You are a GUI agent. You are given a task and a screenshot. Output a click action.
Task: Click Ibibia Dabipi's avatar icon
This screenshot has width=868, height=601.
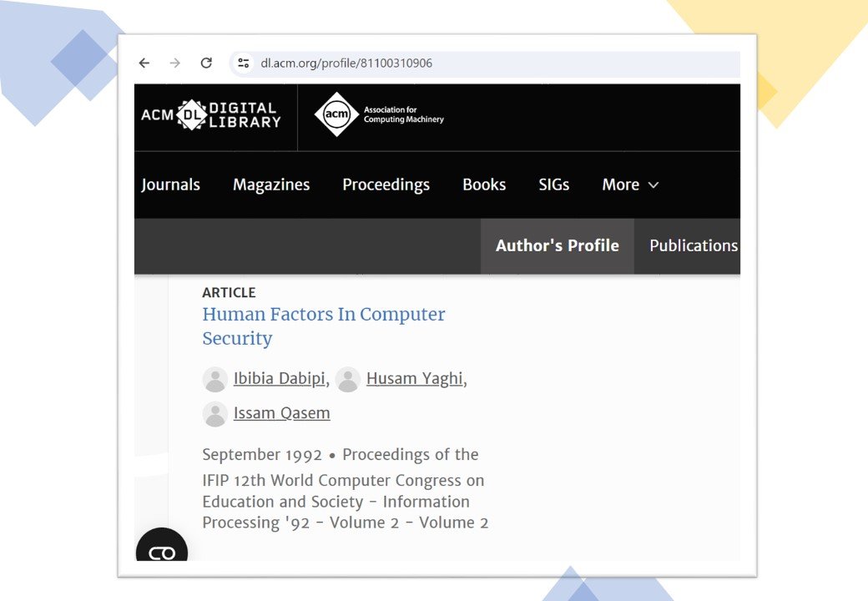click(x=215, y=380)
